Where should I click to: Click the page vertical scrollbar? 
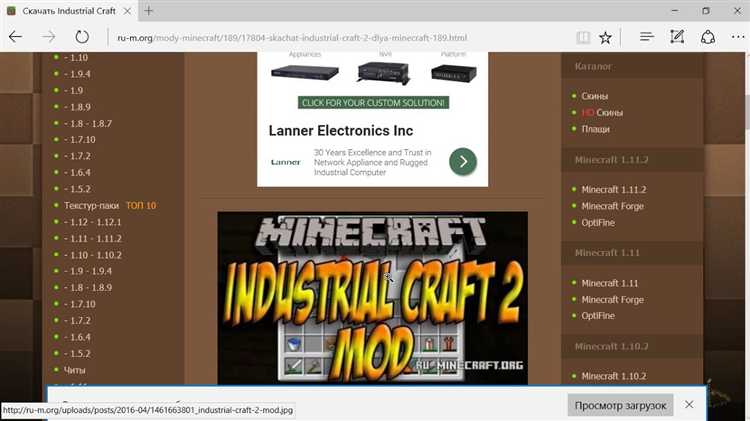click(x=747, y=112)
